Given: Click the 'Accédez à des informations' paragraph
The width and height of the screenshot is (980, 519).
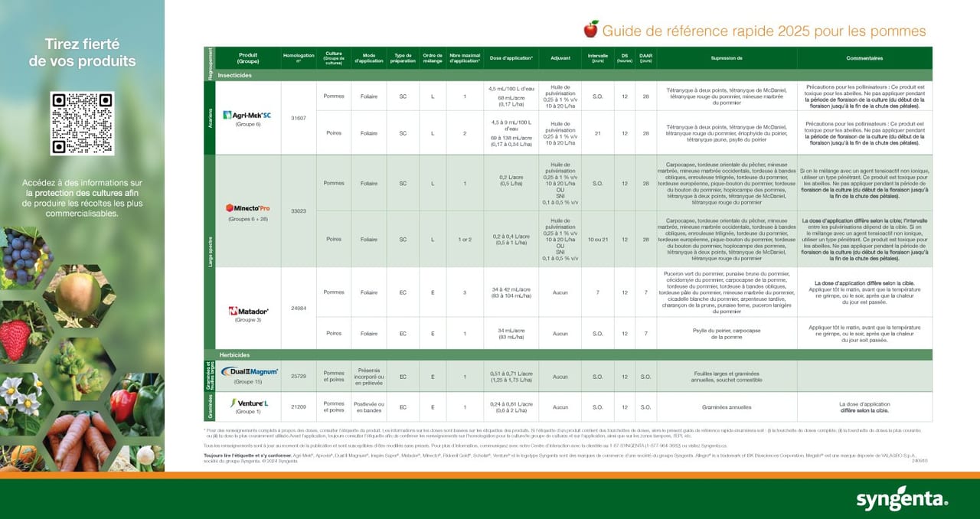Looking at the screenshot, I should click(x=82, y=198).
